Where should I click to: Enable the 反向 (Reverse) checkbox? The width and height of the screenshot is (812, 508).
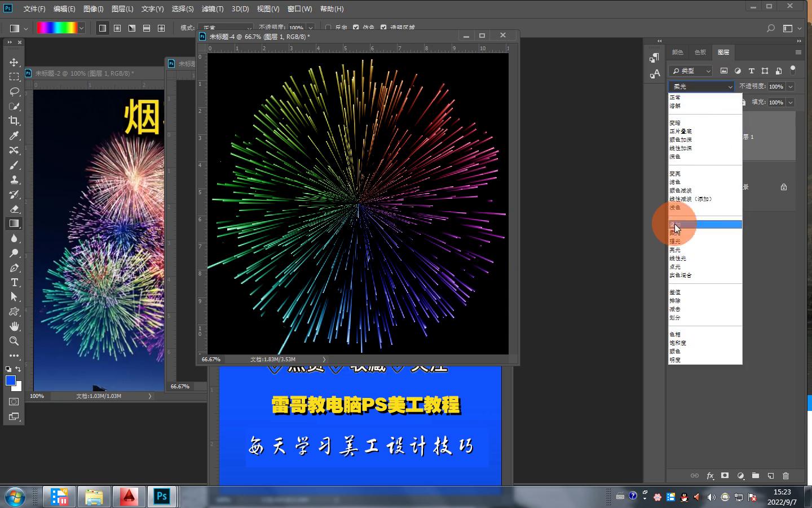pos(328,27)
